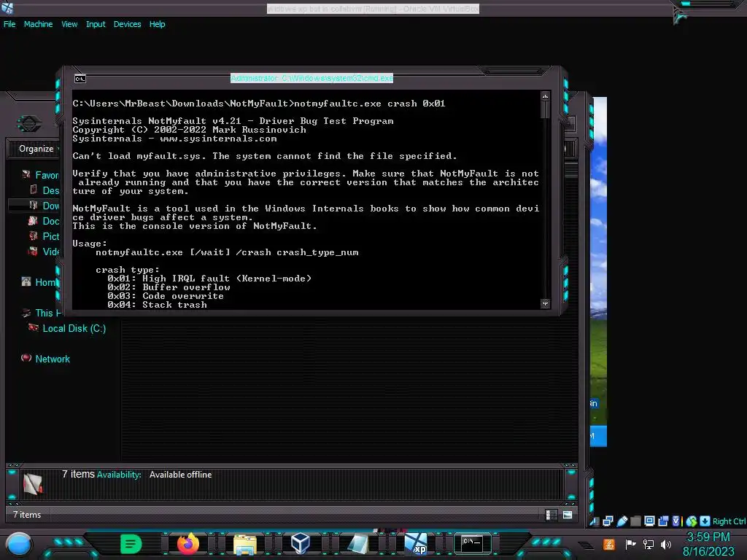Click '0x04: Stack trash' line

(x=158, y=305)
